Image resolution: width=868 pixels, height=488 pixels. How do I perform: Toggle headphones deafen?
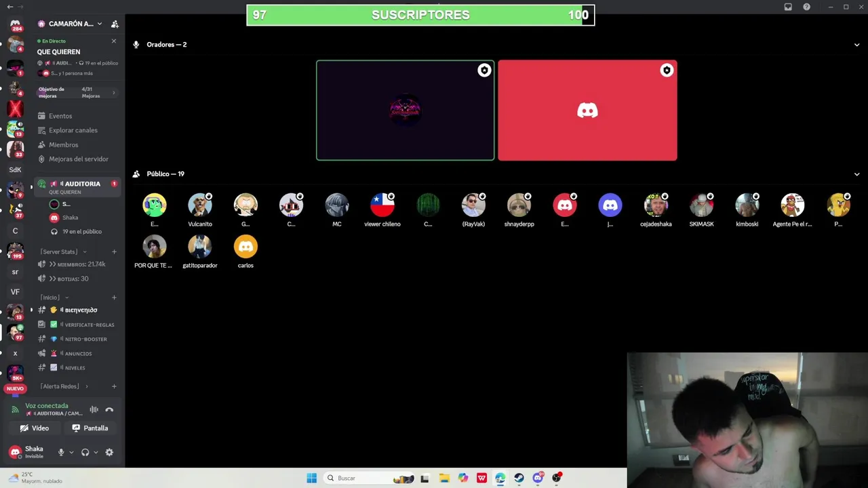tap(85, 452)
